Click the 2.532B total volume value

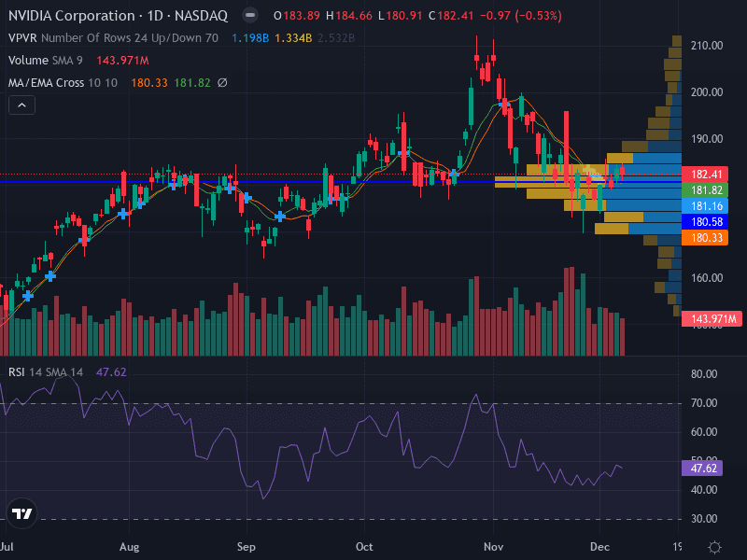click(336, 38)
